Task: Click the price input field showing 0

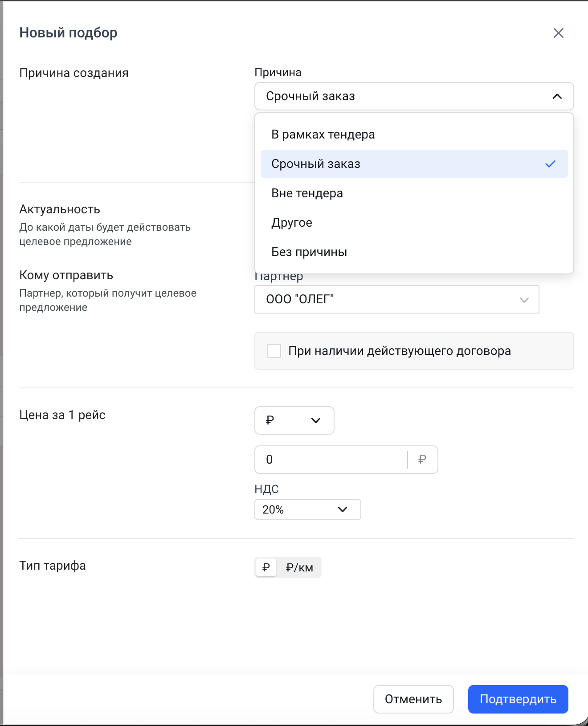Action: 330,459
